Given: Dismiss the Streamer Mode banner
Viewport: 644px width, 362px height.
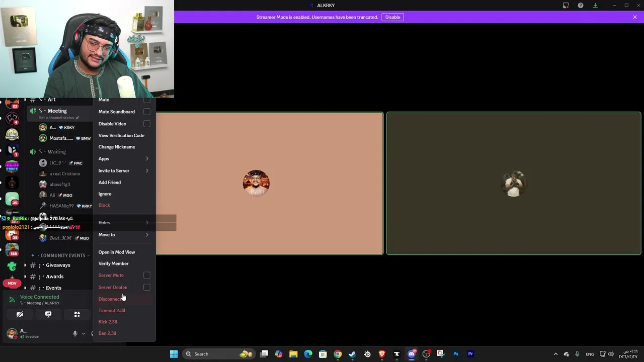Looking at the screenshot, I should click(635, 17).
